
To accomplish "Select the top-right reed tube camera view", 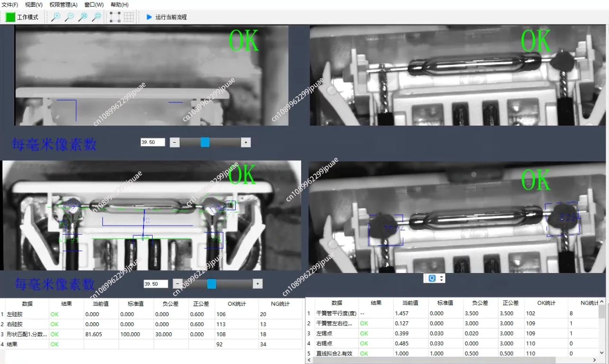I will (458, 75).
